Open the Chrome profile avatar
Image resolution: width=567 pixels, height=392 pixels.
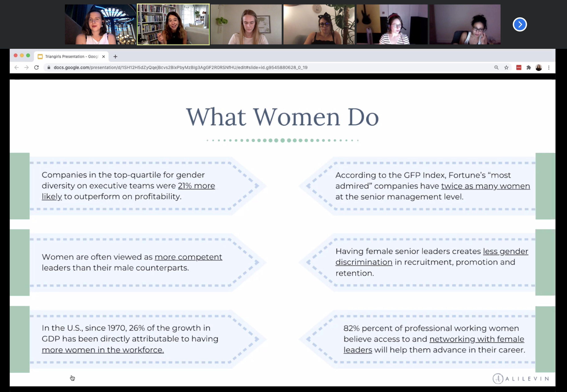[539, 67]
